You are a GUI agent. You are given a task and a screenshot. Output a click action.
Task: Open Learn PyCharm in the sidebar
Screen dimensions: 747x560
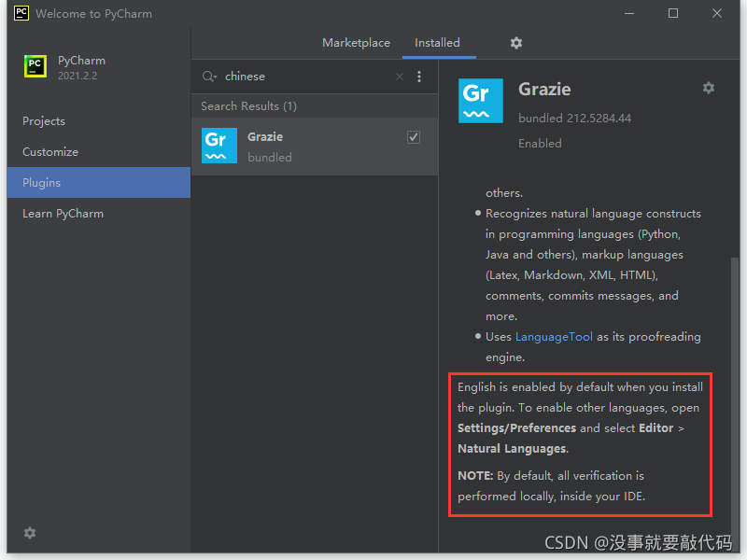99,214
